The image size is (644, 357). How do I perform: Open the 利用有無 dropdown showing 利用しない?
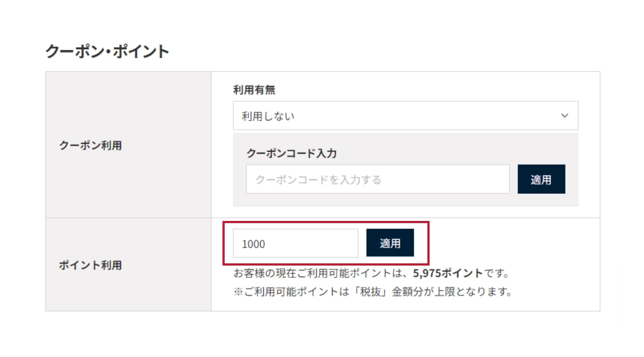[x=405, y=116]
